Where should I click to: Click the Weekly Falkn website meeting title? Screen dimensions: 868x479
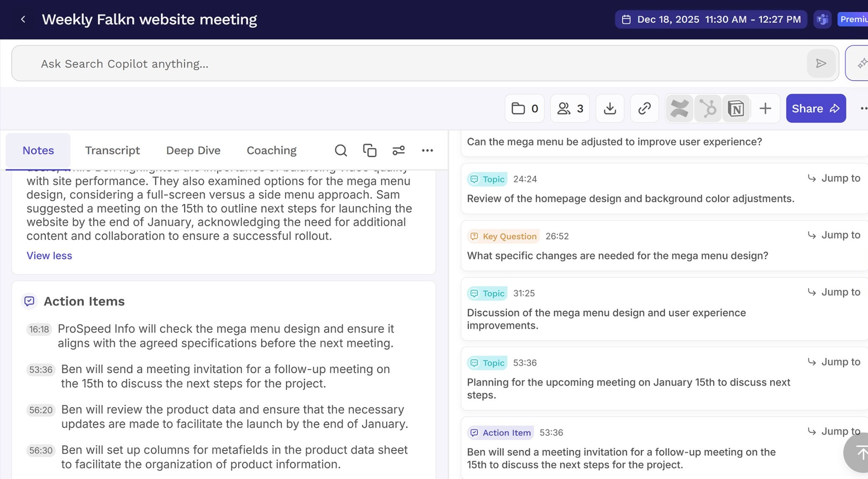pyautogui.click(x=149, y=19)
